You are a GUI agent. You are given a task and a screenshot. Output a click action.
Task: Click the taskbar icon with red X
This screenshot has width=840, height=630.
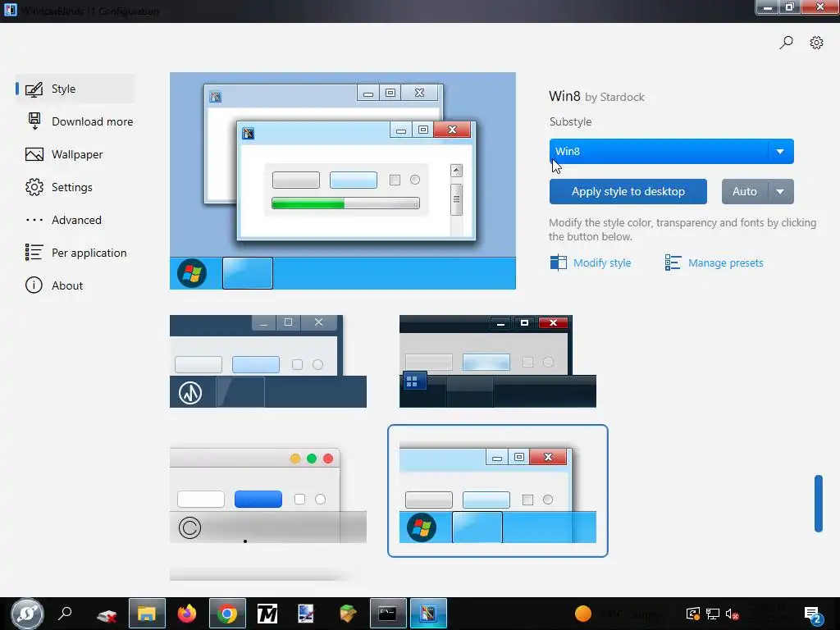pos(107,615)
